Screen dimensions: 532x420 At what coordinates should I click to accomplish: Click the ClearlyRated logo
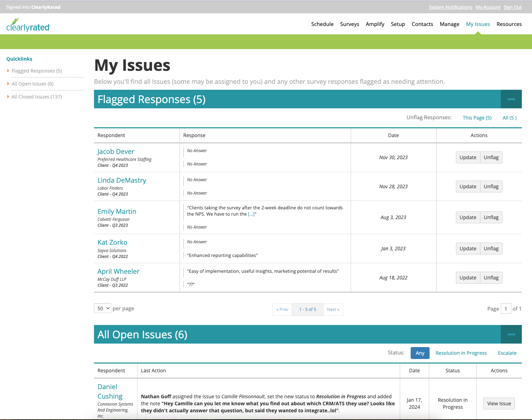pyautogui.click(x=28, y=25)
